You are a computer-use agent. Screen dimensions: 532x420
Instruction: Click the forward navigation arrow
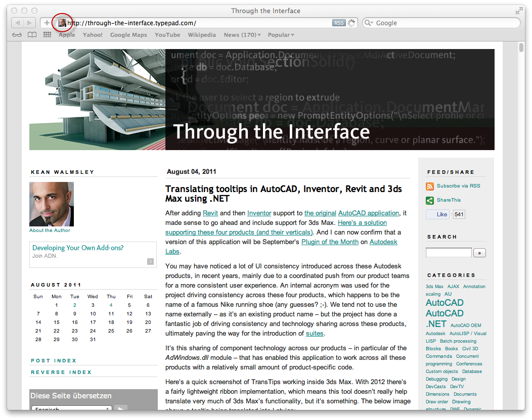click(x=29, y=23)
